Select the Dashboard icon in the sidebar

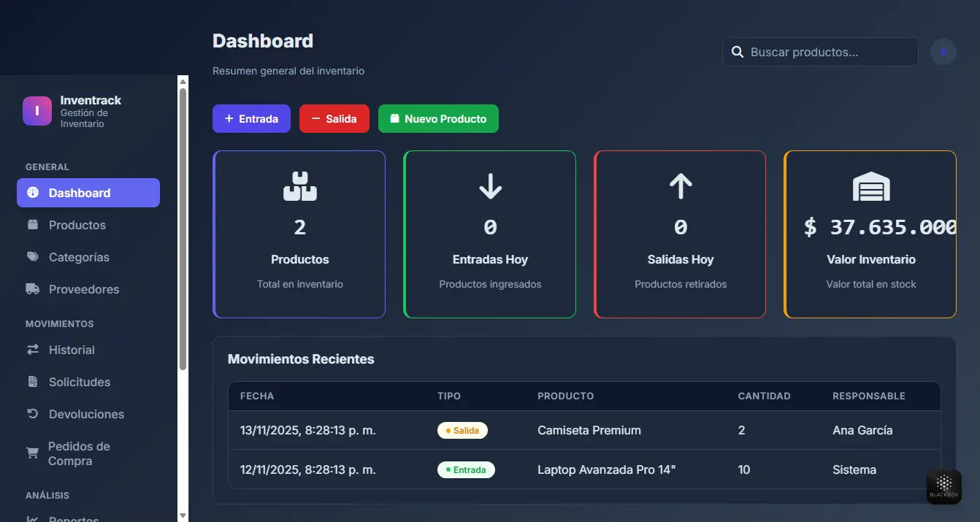coord(32,193)
